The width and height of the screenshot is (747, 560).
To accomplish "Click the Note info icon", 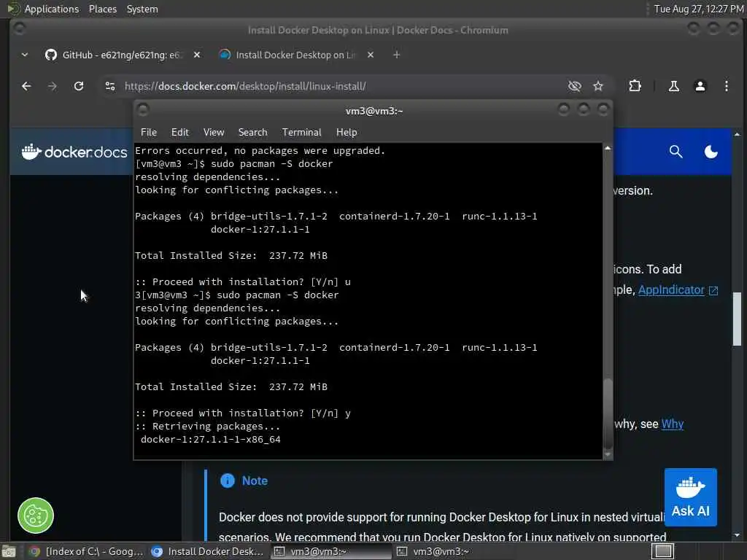I will point(228,481).
